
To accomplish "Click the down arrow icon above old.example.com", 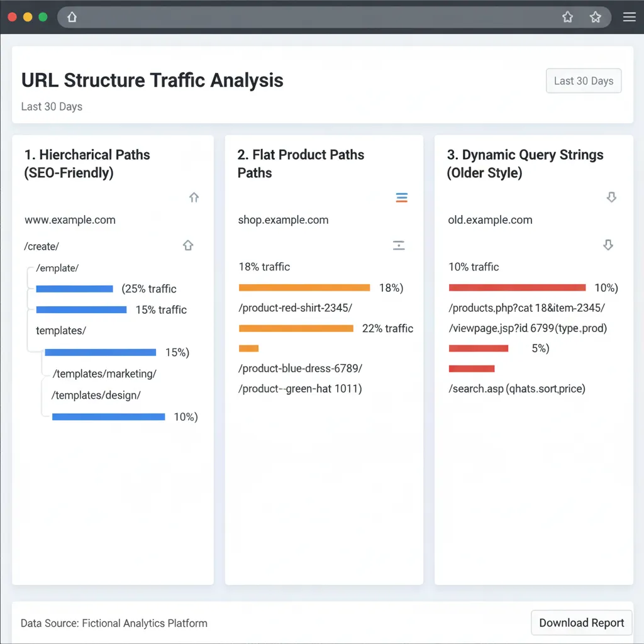I will [611, 197].
